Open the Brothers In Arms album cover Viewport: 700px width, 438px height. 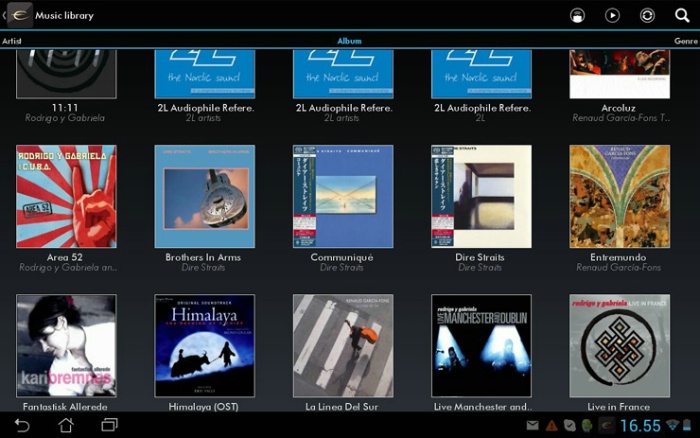[x=205, y=196]
